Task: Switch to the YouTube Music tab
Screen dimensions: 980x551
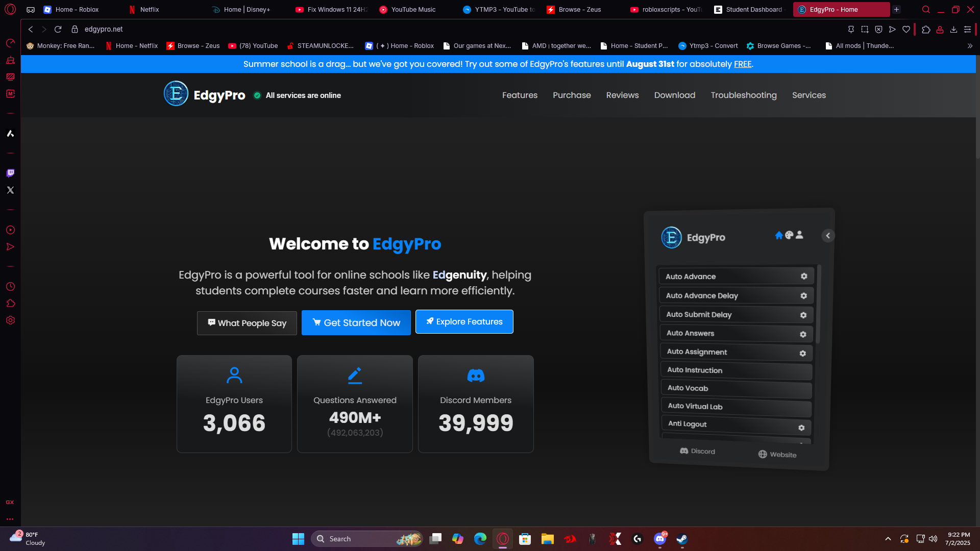Action: pos(413,9)
